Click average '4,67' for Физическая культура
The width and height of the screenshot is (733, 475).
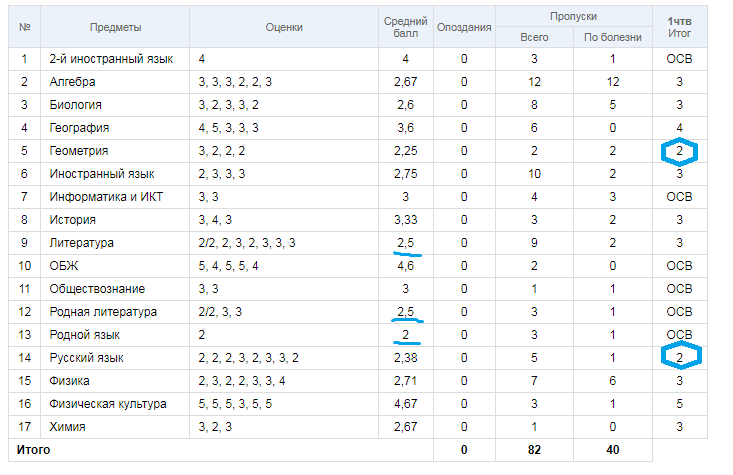(x=405, y=404)
